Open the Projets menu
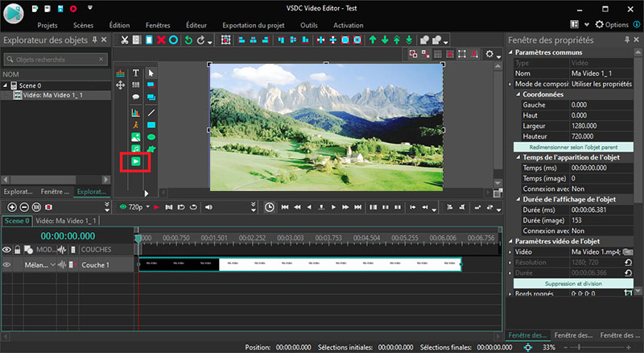 point(47,25)
